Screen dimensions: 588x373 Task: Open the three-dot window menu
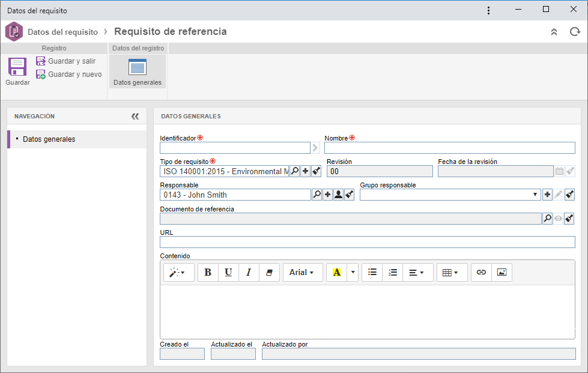(488, 10)
